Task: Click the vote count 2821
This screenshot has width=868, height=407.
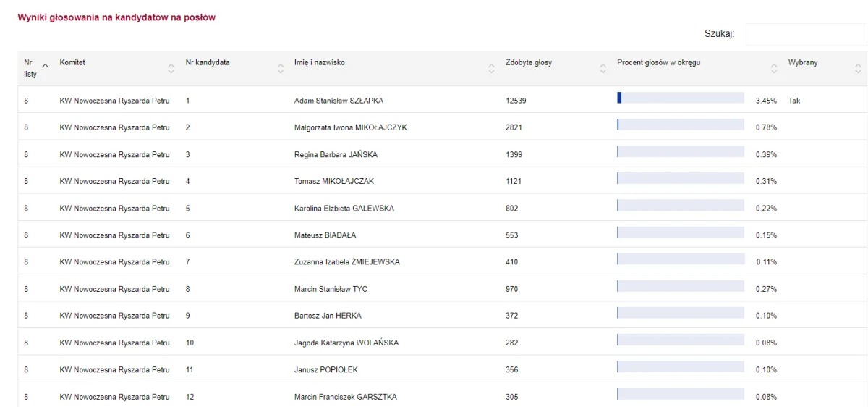Action: 514,127
